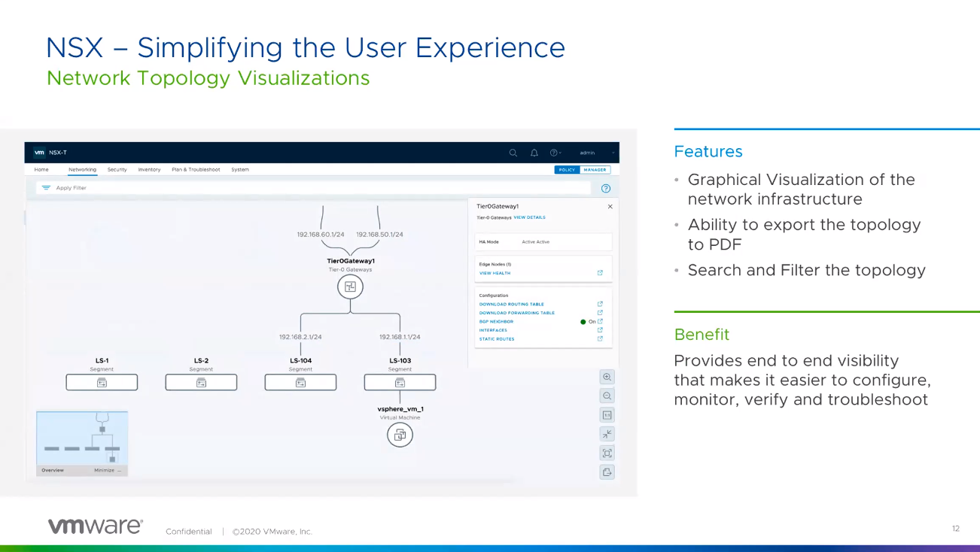Select the vsphere_vm_1 virtual machine icon
This screenshot has width=980, height=552.
click(400, 435)
